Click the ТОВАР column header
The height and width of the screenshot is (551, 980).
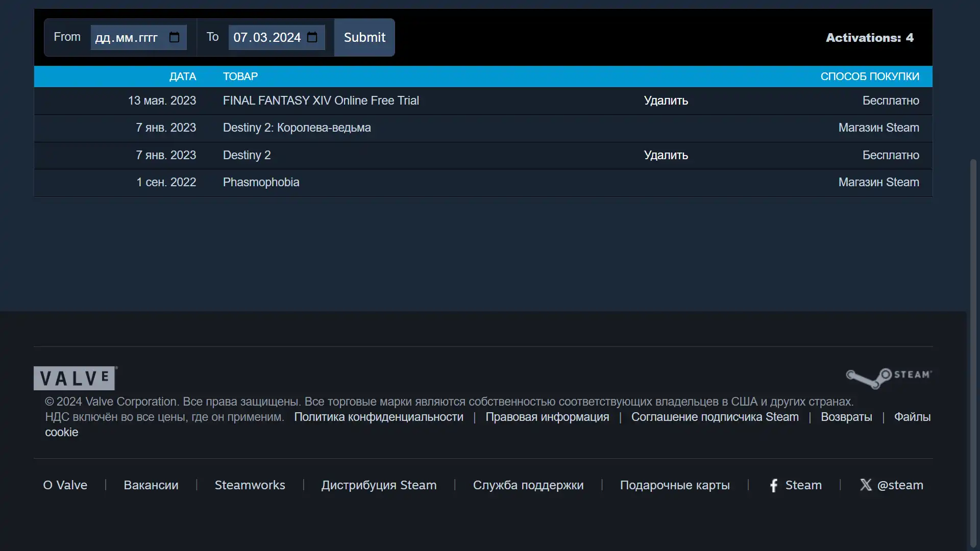[240, 77]
